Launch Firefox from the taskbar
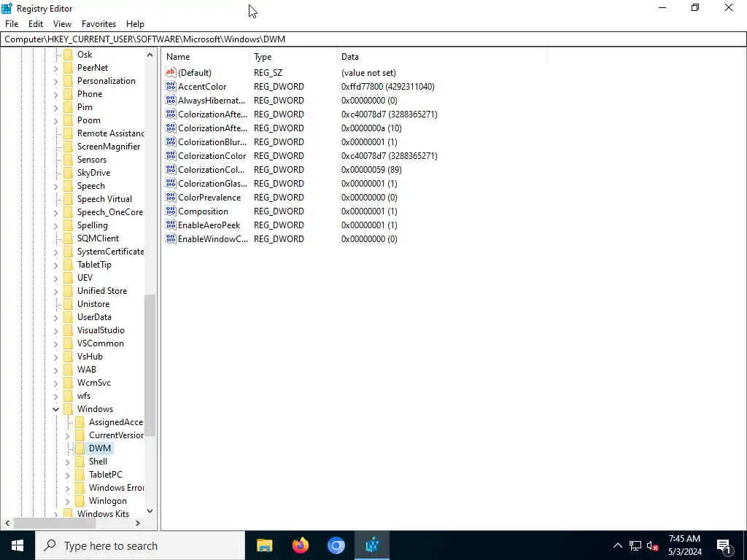 pyautogui.click(x=300, y=545)
